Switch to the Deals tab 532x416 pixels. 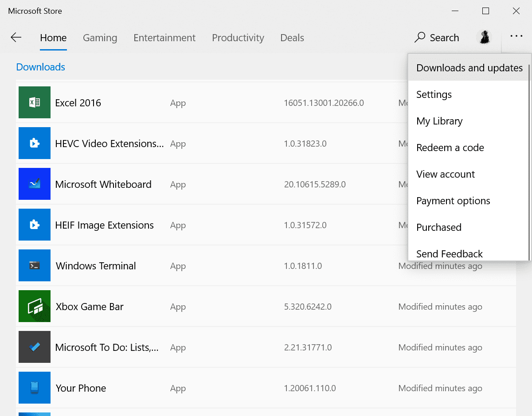pyautogui.click(x=292, y=38)
